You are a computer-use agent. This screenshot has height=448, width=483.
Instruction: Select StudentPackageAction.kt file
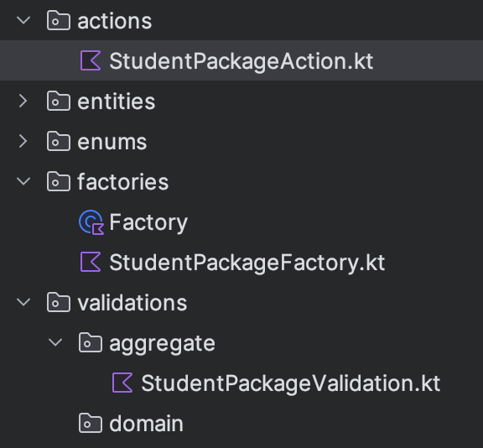point(241,60)
